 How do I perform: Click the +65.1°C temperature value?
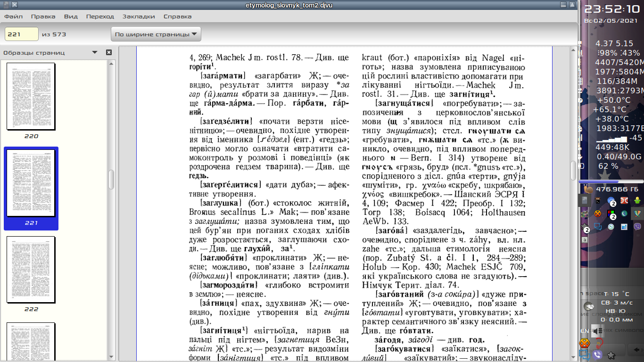pos(610,109)
